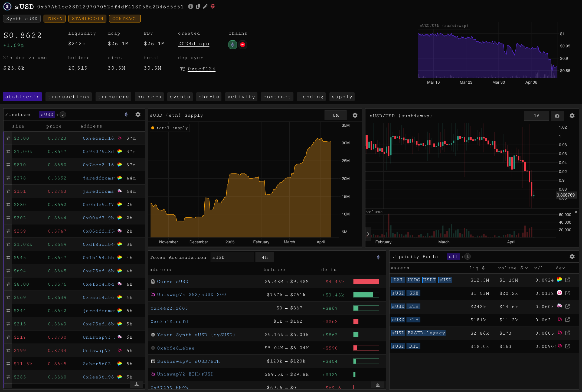This screenshot has width=582, height=392.
Task: Toggle the Optimism chain filter
Action: 243,45
